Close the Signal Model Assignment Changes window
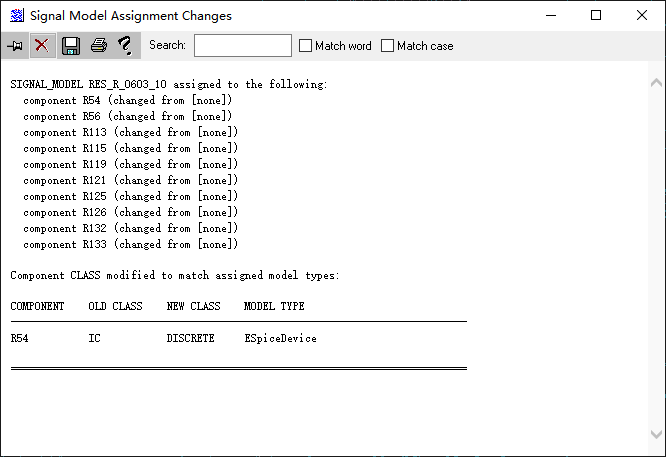This screenshot has width=666, height=457. coord(642,16)
